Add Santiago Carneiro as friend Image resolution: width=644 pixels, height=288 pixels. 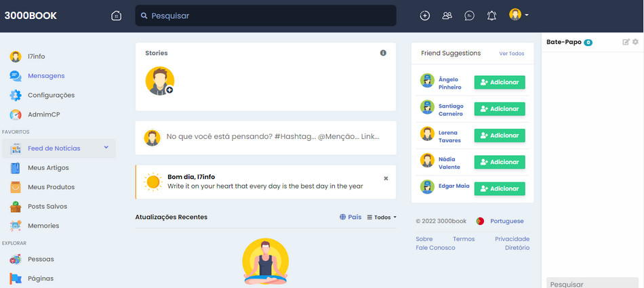click(500, 109)
